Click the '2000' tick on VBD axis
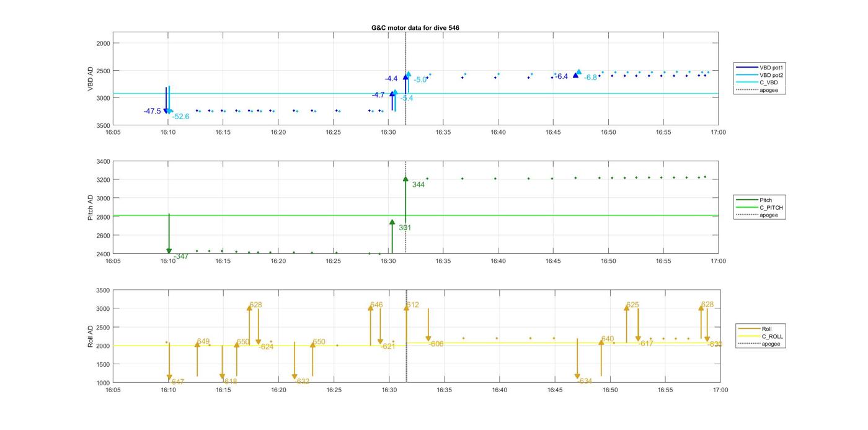 tap(103, 43)
